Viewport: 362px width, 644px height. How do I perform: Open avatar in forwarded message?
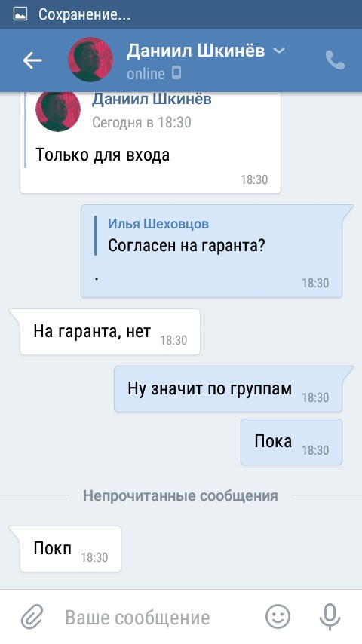pos(58,109)
